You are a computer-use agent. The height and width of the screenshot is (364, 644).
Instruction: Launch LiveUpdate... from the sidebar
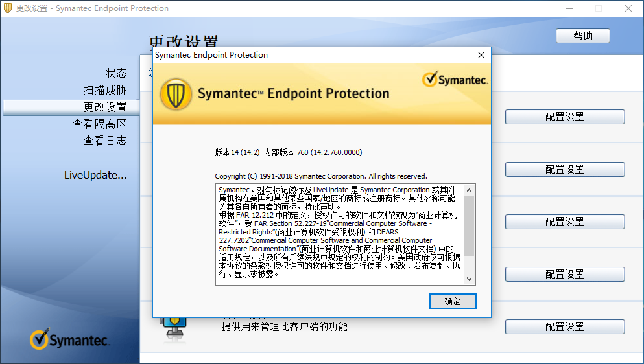(95, 176)
